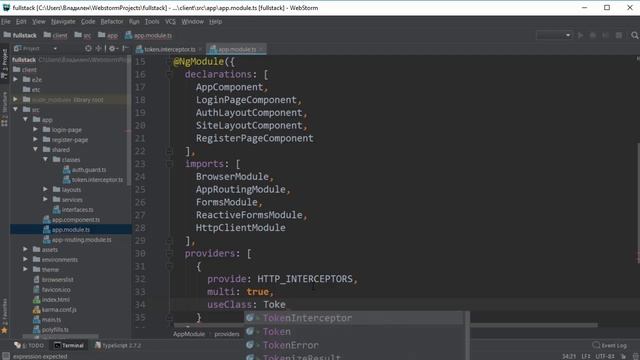Image resolution: width=640 pixels, height=360 pixels.
Task: Expand the theme folder arrow
Action: (x=25, y=270)
